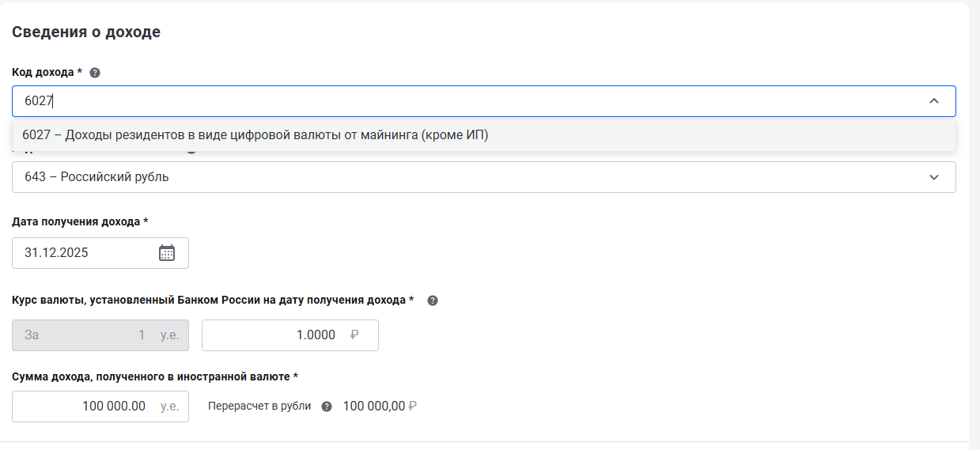The width and height of the screenshot is (980, 450).
Task: Select 6027 – Доходы резидентов от майнинга option
Action: [x=255, y=135]
